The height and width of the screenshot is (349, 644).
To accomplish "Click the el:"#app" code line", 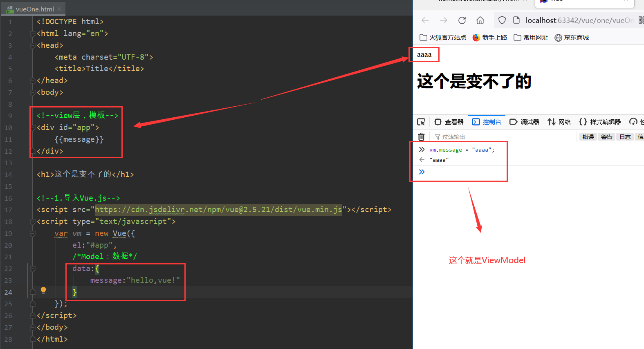I will click(94, 245).
